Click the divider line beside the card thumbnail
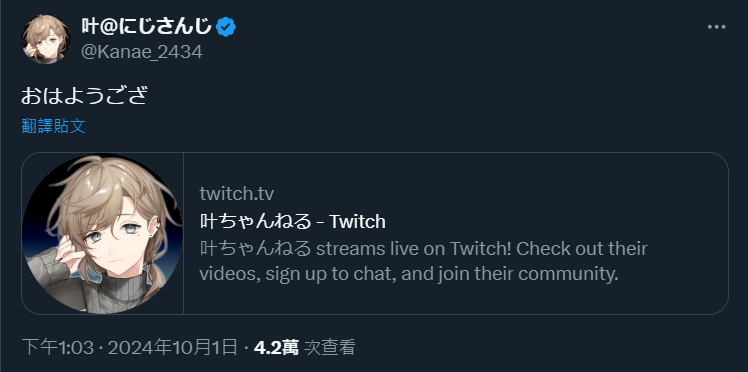The height and width of the screenshot is (372, 748). pyautogui.click(x=183, y=233)
